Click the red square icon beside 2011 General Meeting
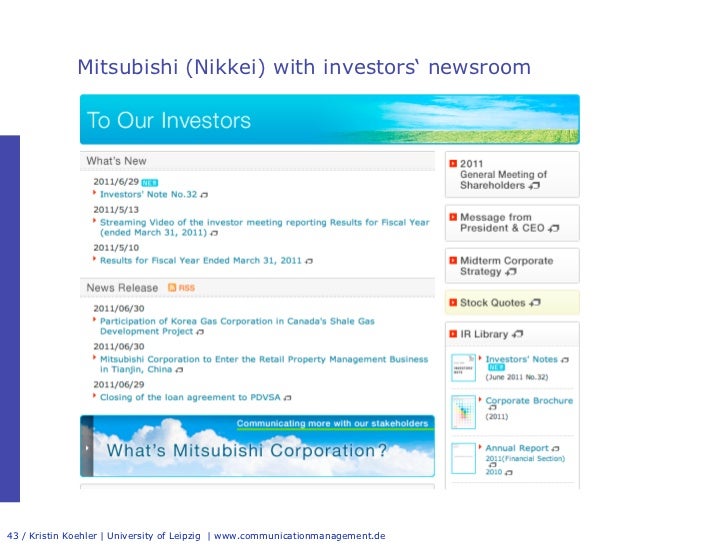Image resolution: width=728 pixels, height=546 pixels. (453, 163)
